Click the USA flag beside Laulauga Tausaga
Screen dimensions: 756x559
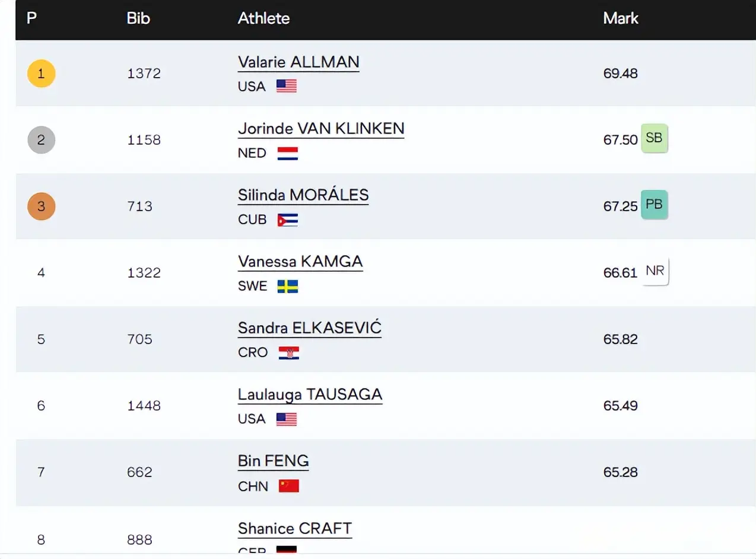click(287, 420)
